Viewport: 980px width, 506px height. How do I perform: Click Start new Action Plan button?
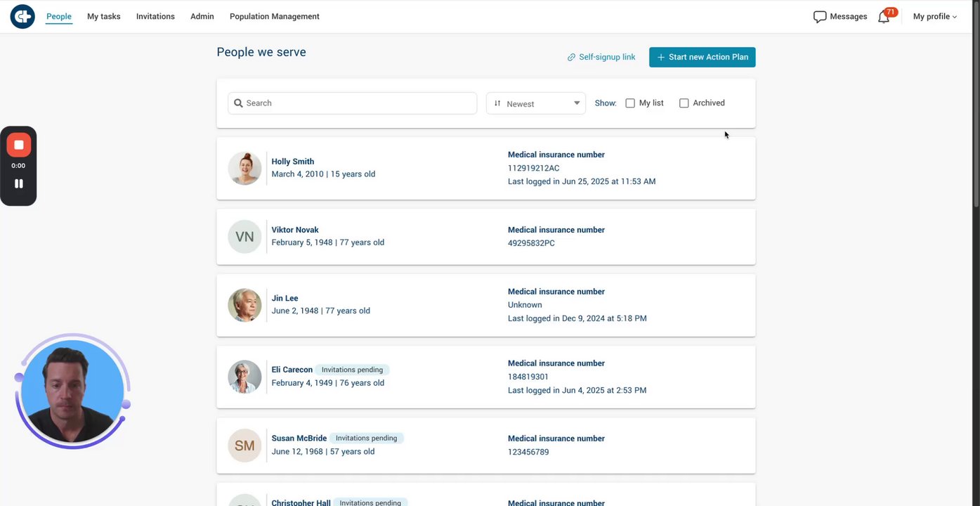point(702,58)
